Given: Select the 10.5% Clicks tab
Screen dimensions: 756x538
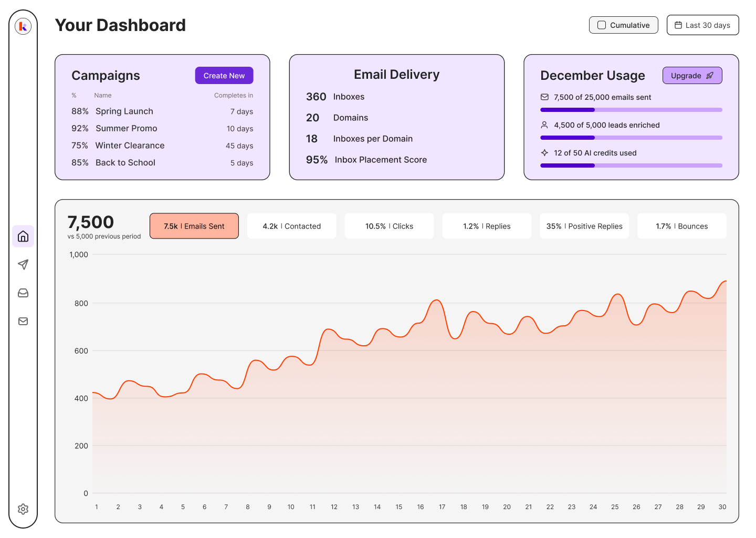Looking at the screenshot, I should click(x=389, y=226).
